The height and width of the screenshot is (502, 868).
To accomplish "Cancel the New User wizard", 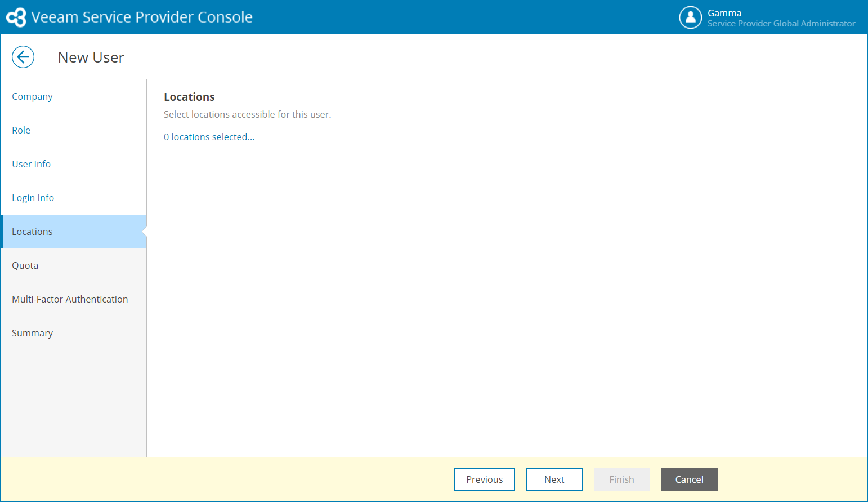I will tap(690, 479).
